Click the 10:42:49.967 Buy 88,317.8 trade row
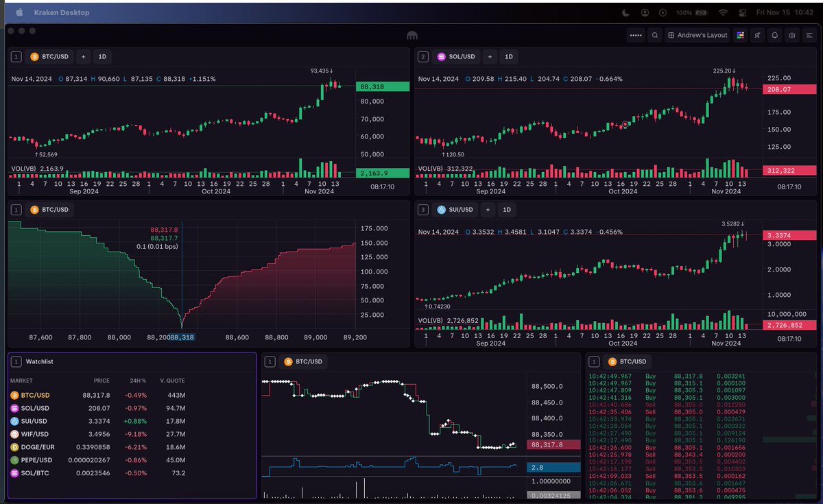The image size is (823, 504). click(702, 376)
